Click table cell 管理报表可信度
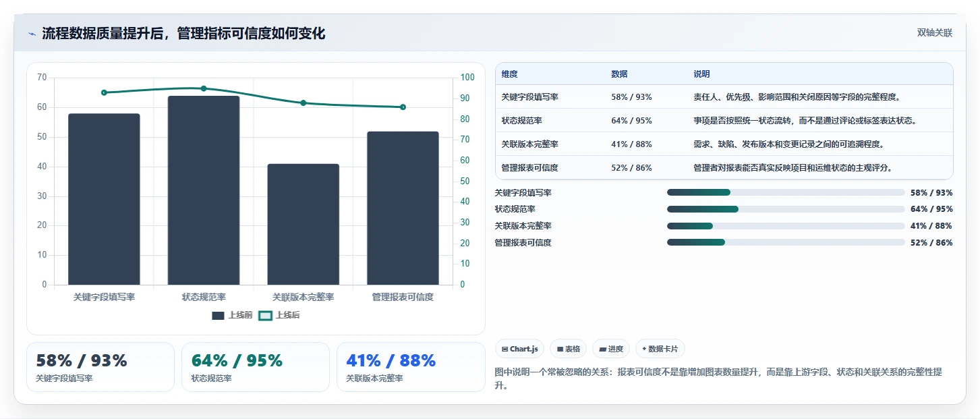 point(529,168)
